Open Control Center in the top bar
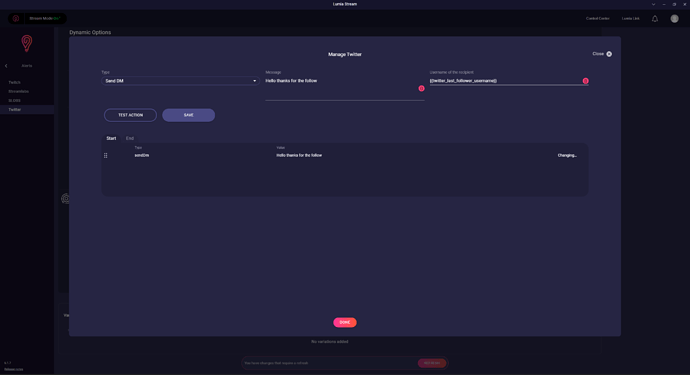Screen dimensions: 690x375 coord(598,18)
